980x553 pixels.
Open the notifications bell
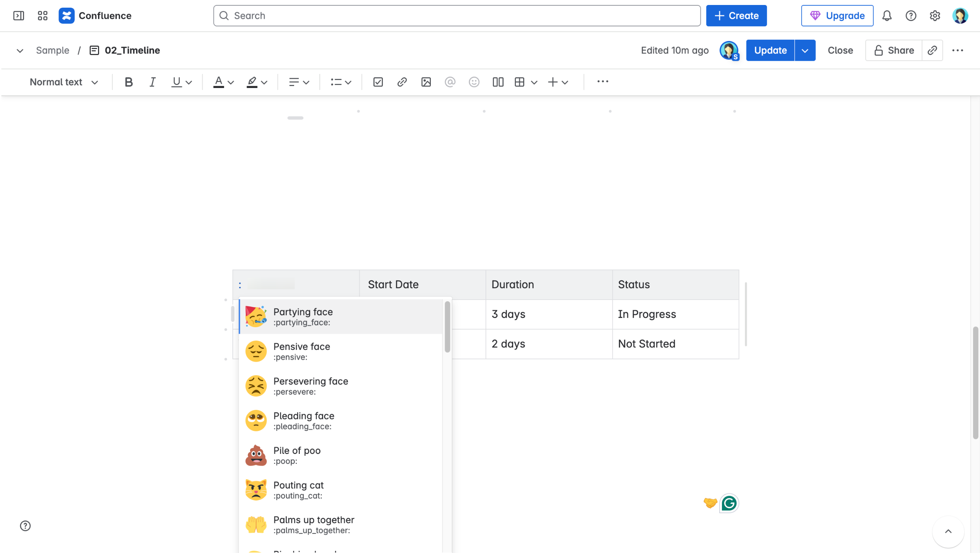click(x=887, y=16)
